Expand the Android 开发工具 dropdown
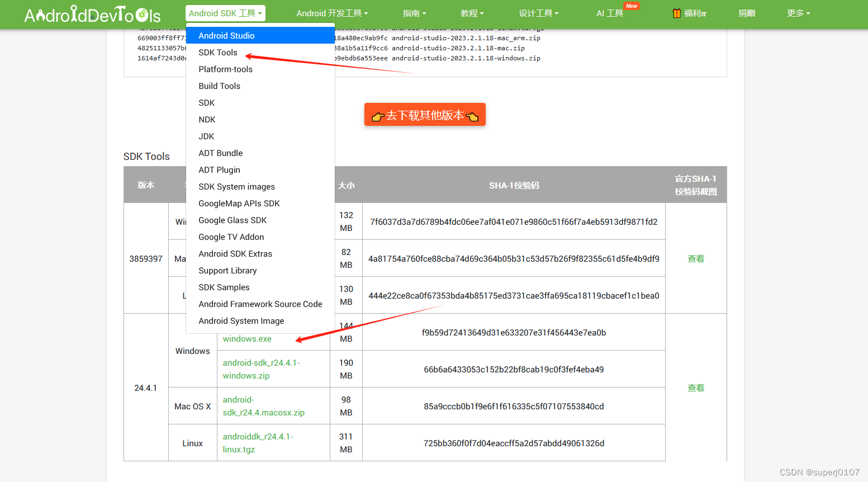This screenshot has width=868, height=482. (332, 13)
